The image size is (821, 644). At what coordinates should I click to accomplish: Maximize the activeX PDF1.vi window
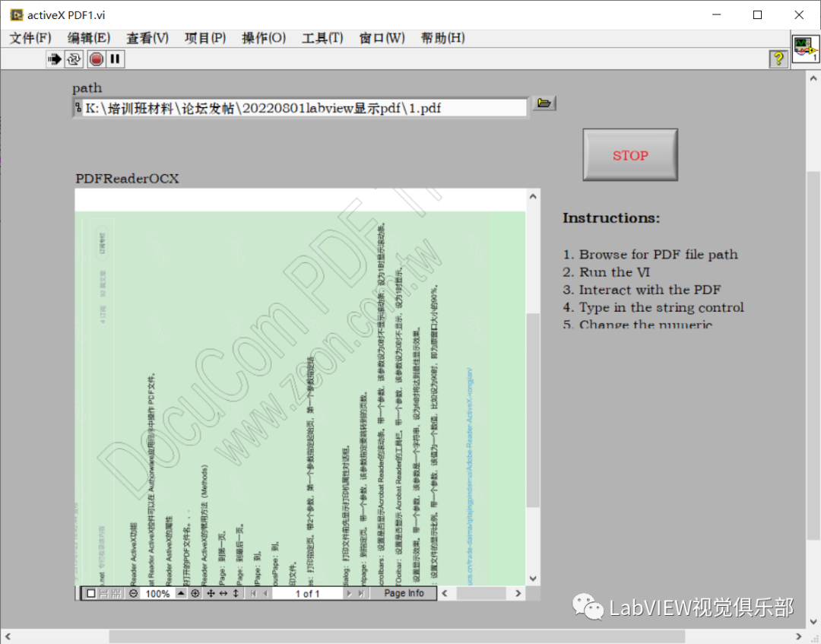[757, 14]
